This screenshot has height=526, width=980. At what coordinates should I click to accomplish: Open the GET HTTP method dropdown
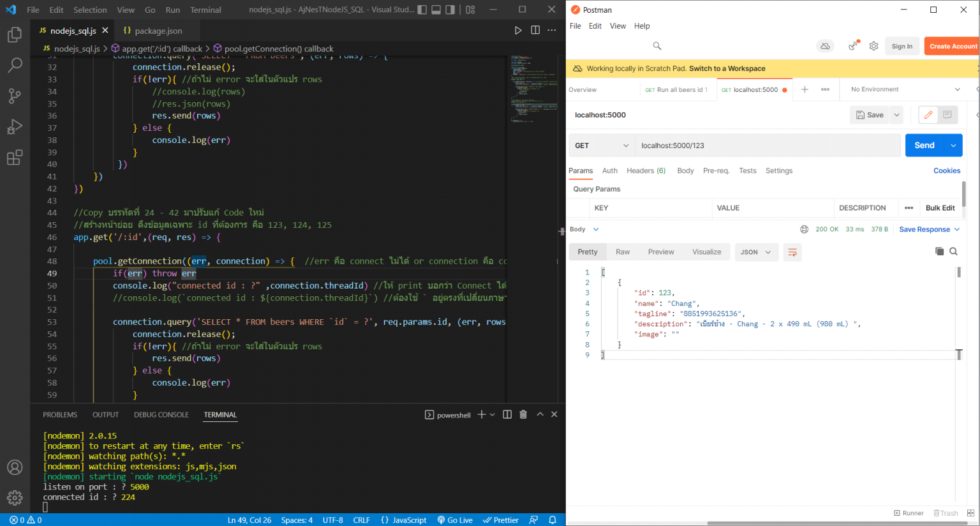coord(601,146)
